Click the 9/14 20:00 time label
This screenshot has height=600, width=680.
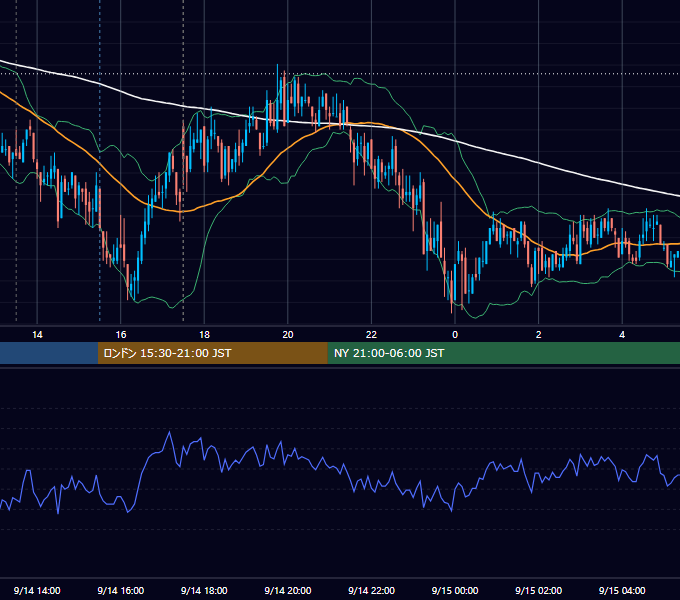pos(288,590)
